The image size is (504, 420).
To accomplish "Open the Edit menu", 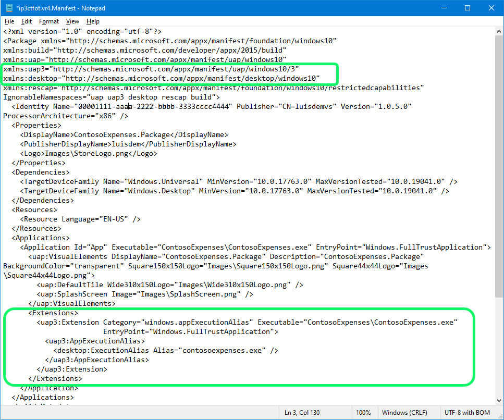I will click(x=27, y=21).
